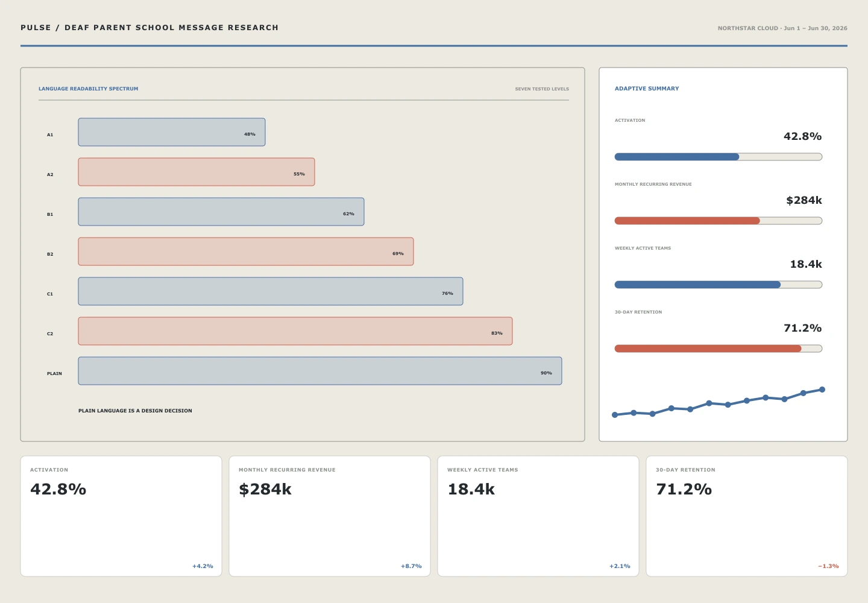
Task: Click the PLAIN bar at 90%
Action: [320, 371]
